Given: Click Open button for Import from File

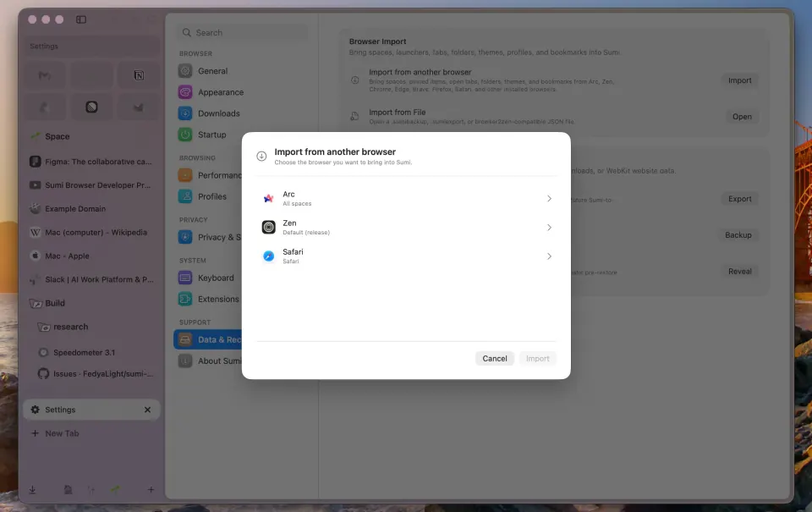Looking at the screenshot, I should tap(742, 117).
